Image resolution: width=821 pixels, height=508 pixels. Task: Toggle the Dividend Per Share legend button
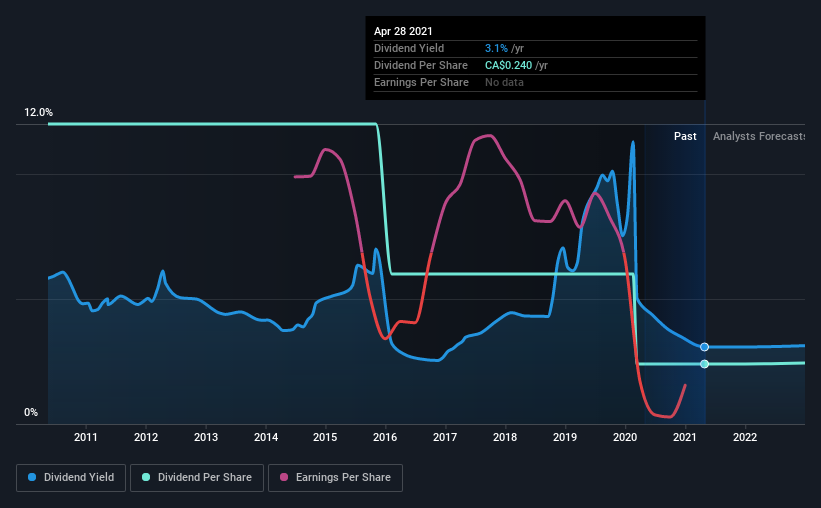[x=197, y=478]
